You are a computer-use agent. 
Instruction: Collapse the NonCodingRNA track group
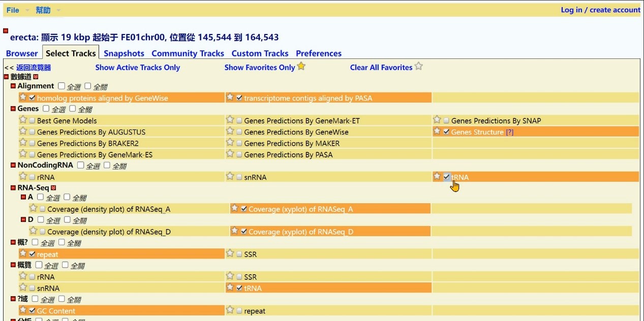[x=13, y=165]
